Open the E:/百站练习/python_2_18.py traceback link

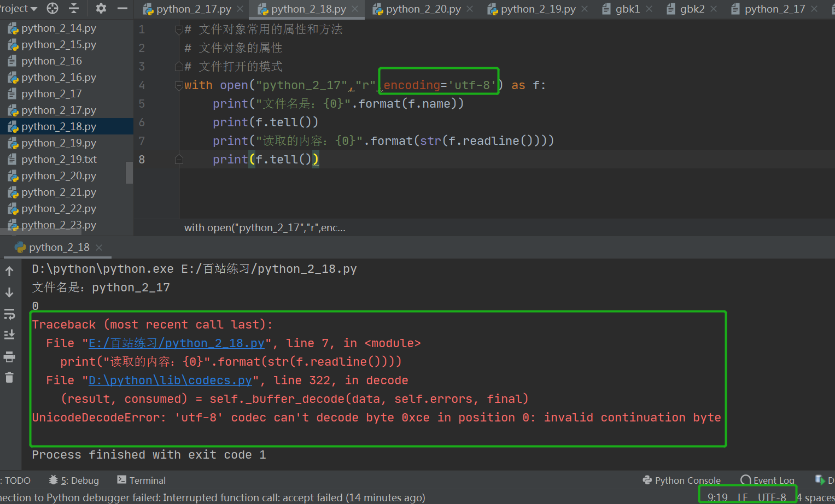click(177, 343)
